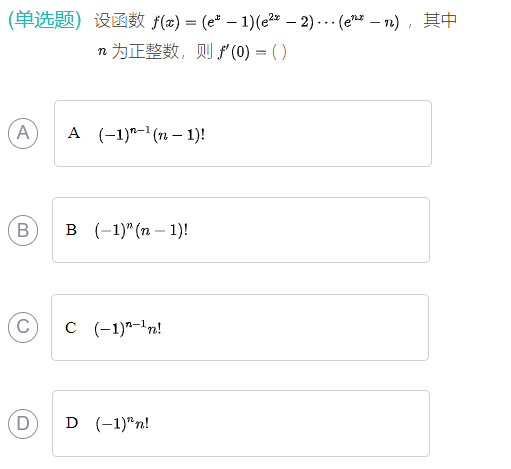Click empty area of option B card

coord(307,230)
